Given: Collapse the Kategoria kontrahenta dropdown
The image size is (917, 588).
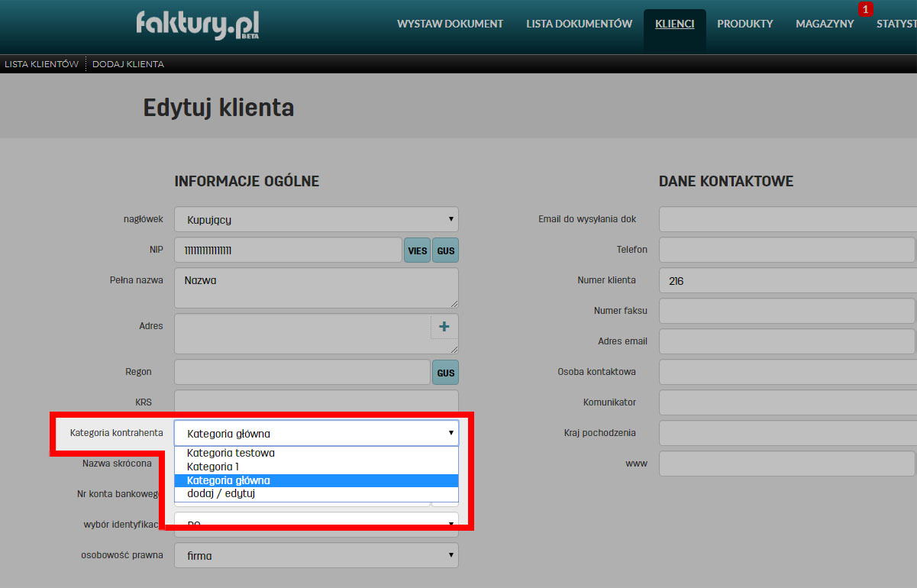Looking at the screenshot, I should pyautogui.click(x=316, y=433).
